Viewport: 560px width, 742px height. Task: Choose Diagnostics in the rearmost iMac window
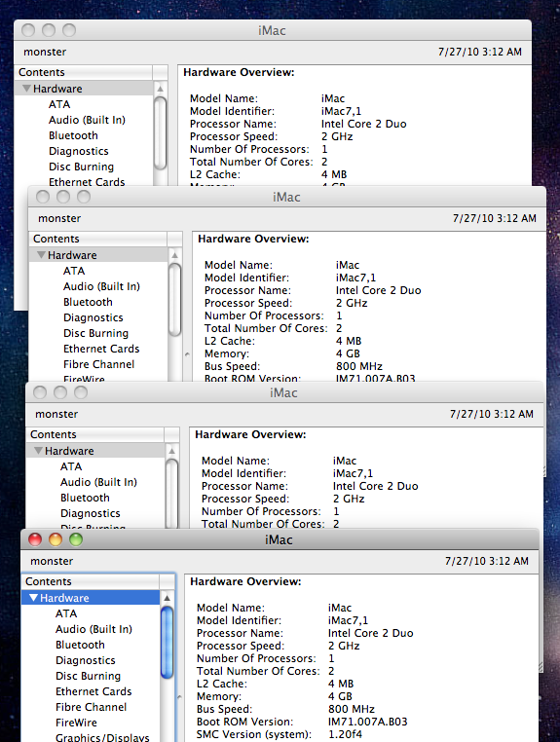tap(78, 151)
